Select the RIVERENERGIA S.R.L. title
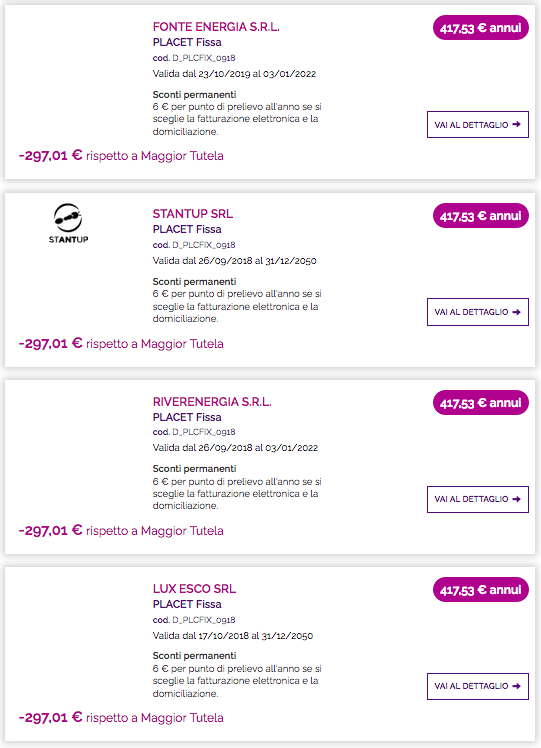The image size is (541, 748). [212, 402]
